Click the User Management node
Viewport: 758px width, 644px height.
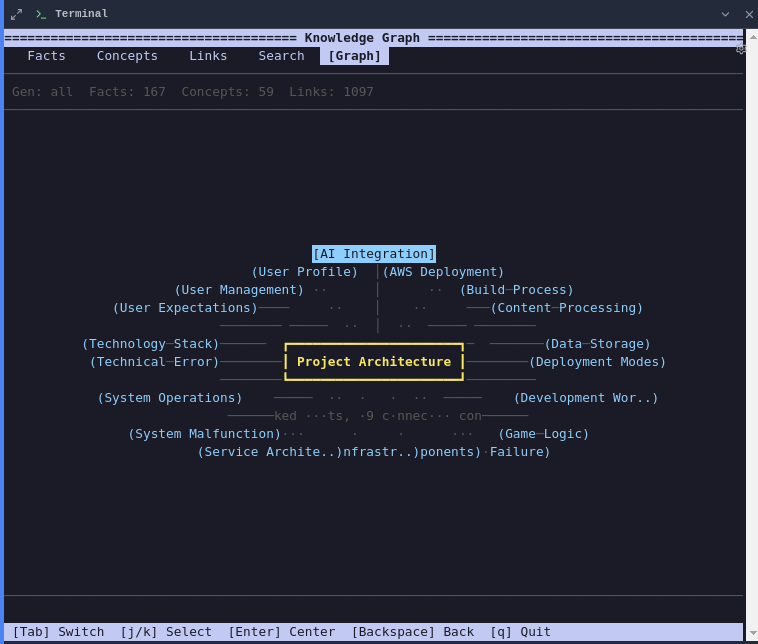click(x=239, y=290)
